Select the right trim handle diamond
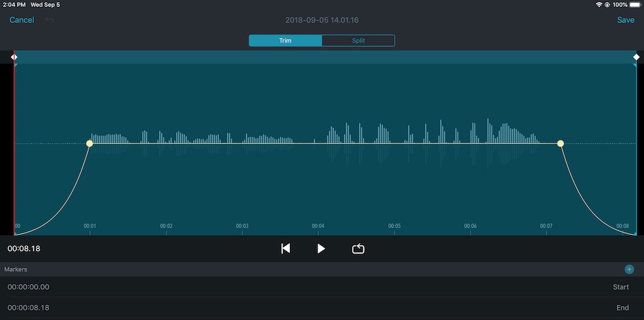The image size is (644, 320). point(636,57)
